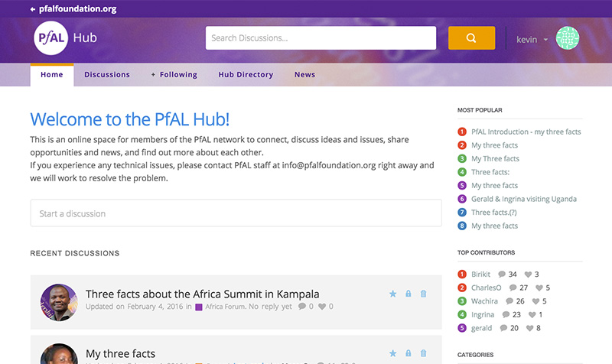Go back to pfalfoundation.org link

(78, 8)
